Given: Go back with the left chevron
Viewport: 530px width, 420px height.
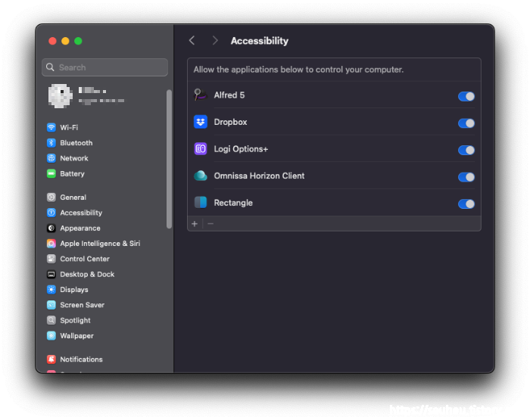Looking at the screenshot, I should tap(192, 41).
